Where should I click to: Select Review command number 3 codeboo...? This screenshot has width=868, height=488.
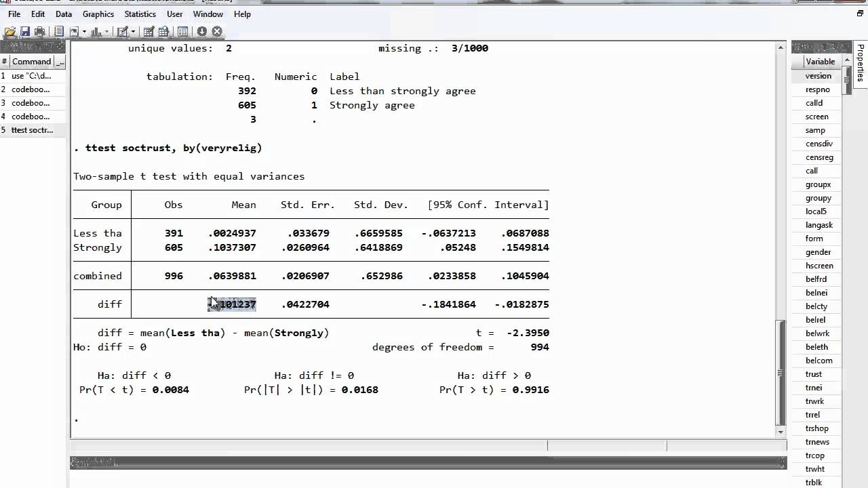click(33, 103)
